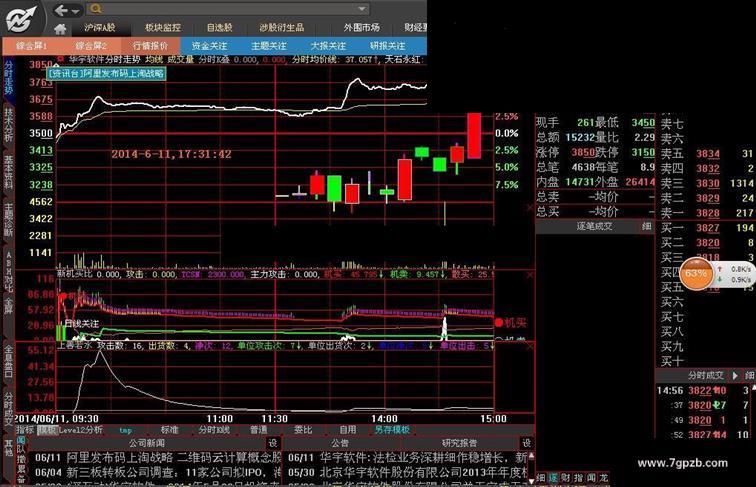
Task: Select the tmp template
Action: [x=125, y=430]
